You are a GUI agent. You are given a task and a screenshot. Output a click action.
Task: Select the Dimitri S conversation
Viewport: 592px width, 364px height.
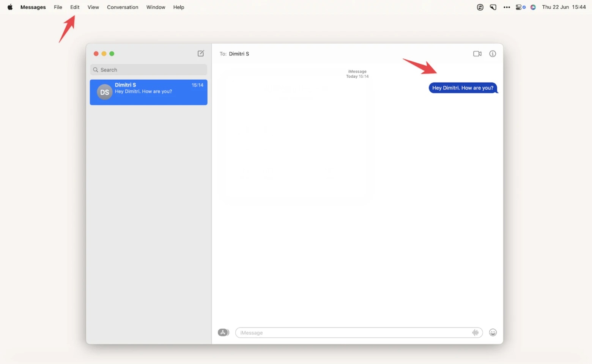148,92
